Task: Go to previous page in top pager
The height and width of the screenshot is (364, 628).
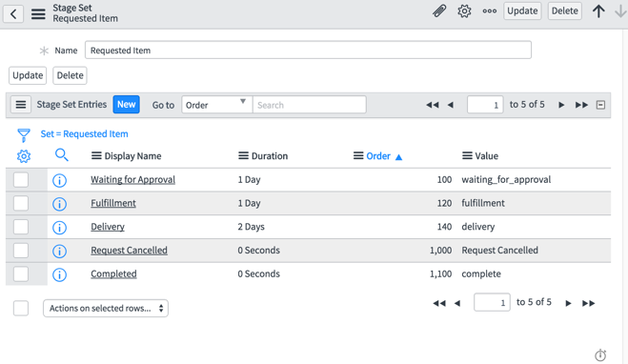Action: click(451, 105)
